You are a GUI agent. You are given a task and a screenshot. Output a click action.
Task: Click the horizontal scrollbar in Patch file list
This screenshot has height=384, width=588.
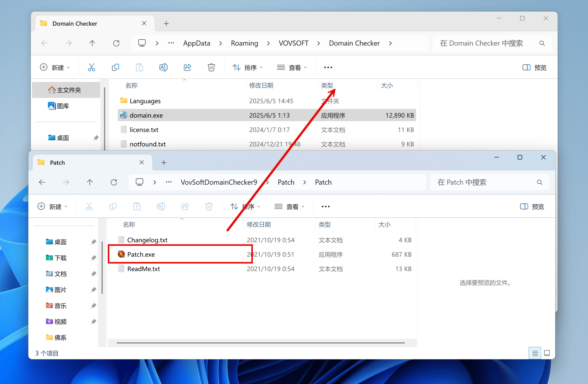pyautogui.click(x=260, y=343)
